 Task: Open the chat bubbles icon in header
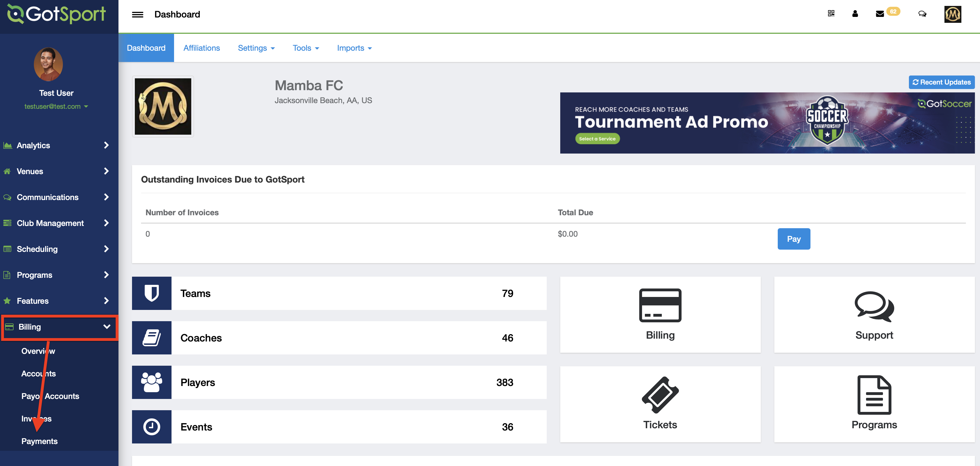pos(922,14)
